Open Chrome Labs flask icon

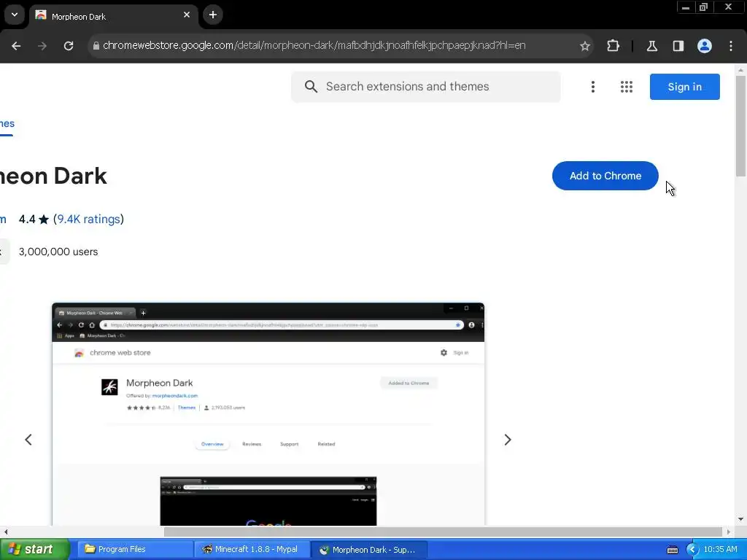click(x=652, y=46)
